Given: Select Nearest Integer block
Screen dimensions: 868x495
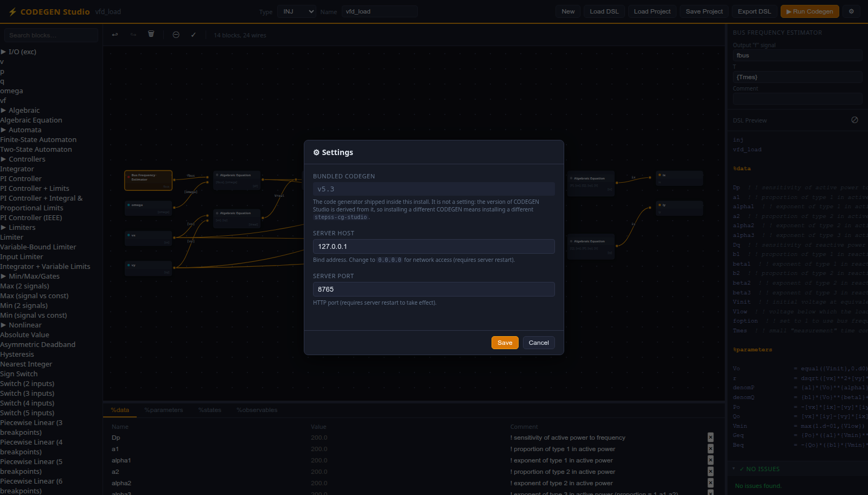Looking at the screenshot, I should point(26,364).
